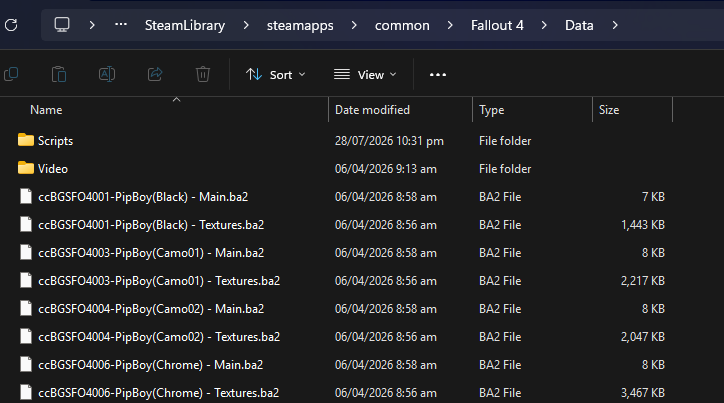The width and height of the screenshot is (724, 403).
Task: Click file icon of PipBoy(Black) - Main.ba2
Action: click(26, 196)
